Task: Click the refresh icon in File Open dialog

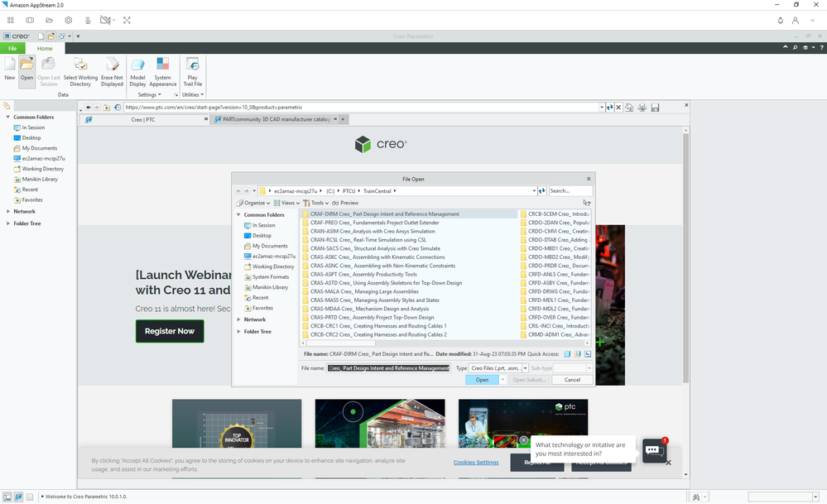Action: [x=541, y=191]
